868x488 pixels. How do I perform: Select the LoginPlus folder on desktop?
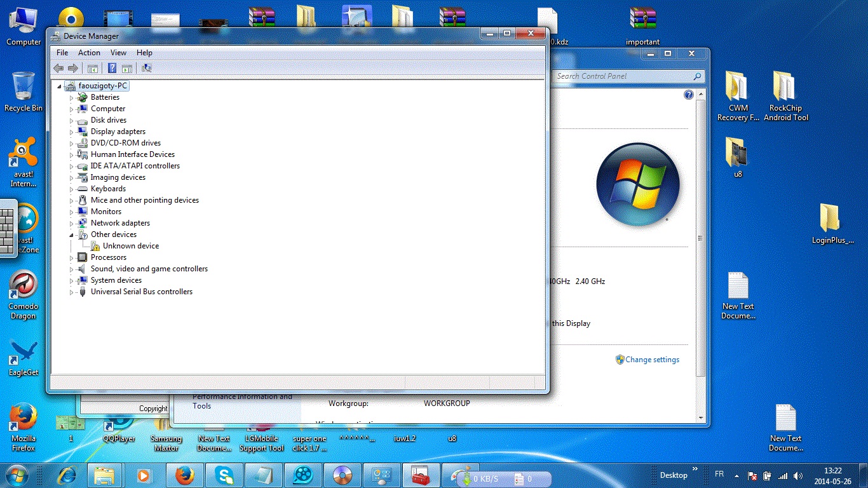pos(832,224)
